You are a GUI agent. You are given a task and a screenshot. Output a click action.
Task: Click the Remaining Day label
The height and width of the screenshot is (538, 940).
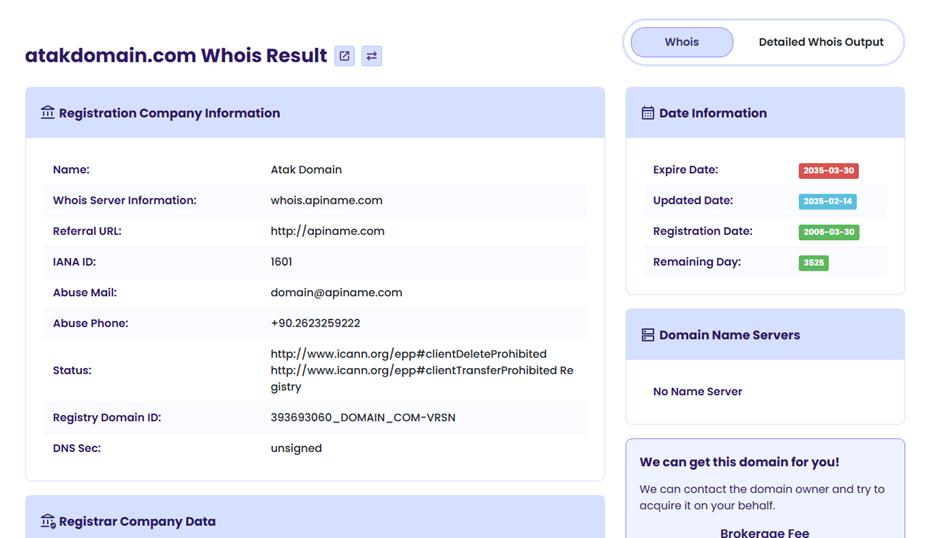(x=697, y=262)
